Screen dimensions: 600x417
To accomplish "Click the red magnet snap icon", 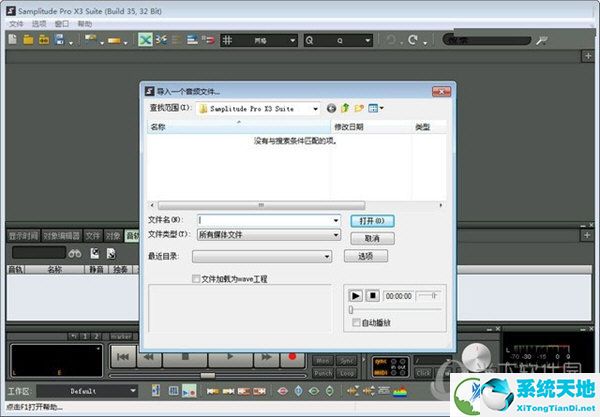I will [x=209, y=39].
